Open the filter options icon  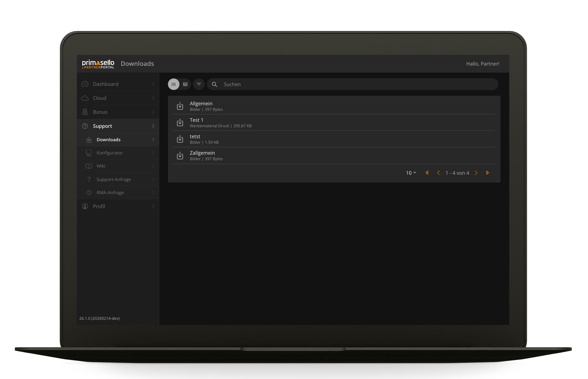199,84
